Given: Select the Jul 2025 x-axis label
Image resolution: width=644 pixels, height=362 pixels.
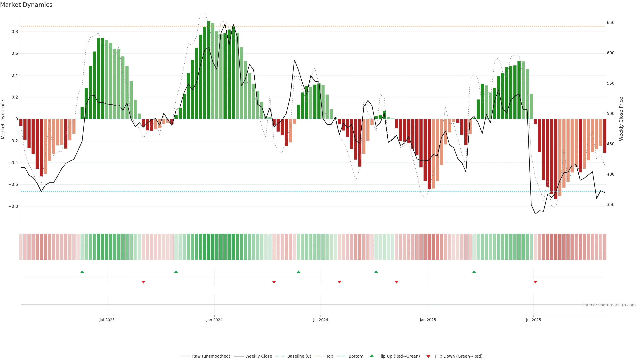Looking at the screenshot, I should click(533, 320).
